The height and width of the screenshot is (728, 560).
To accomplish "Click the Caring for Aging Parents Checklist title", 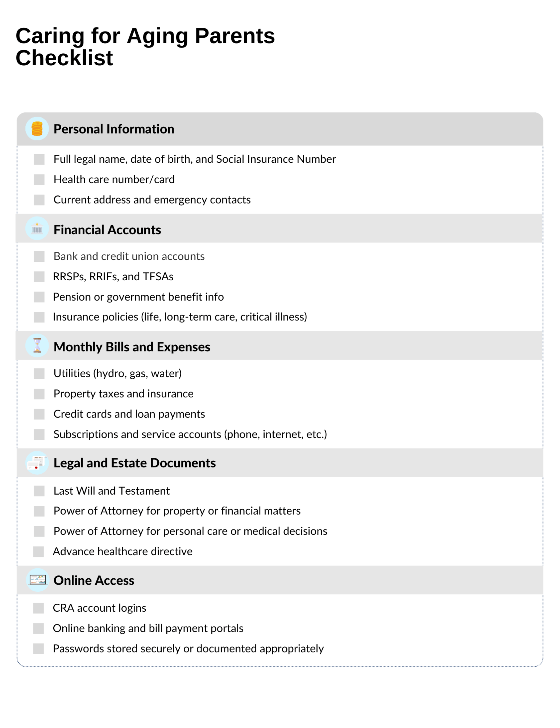I will pyautogui.click(x=145, y=47).
